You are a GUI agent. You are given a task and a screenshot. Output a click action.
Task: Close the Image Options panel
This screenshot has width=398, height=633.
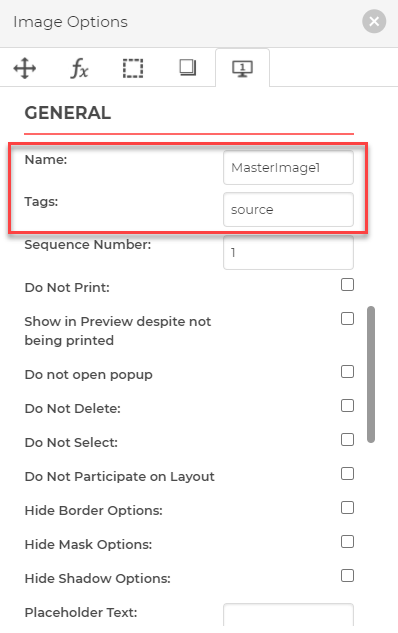click(x=374, y=21)
